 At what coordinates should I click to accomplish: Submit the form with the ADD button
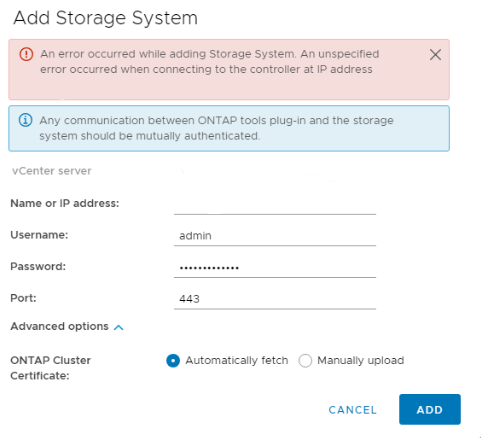tap(430, 409)
